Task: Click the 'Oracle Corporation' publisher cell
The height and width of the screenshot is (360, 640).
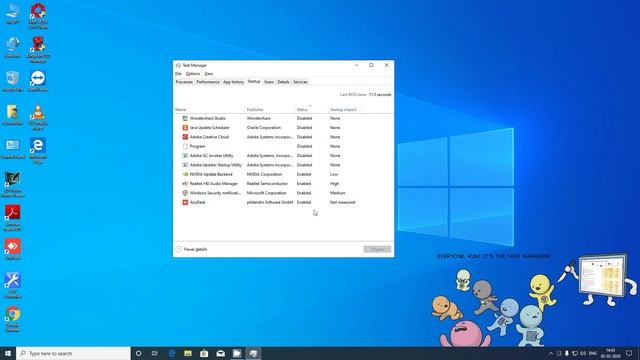Action: [264, 128]
